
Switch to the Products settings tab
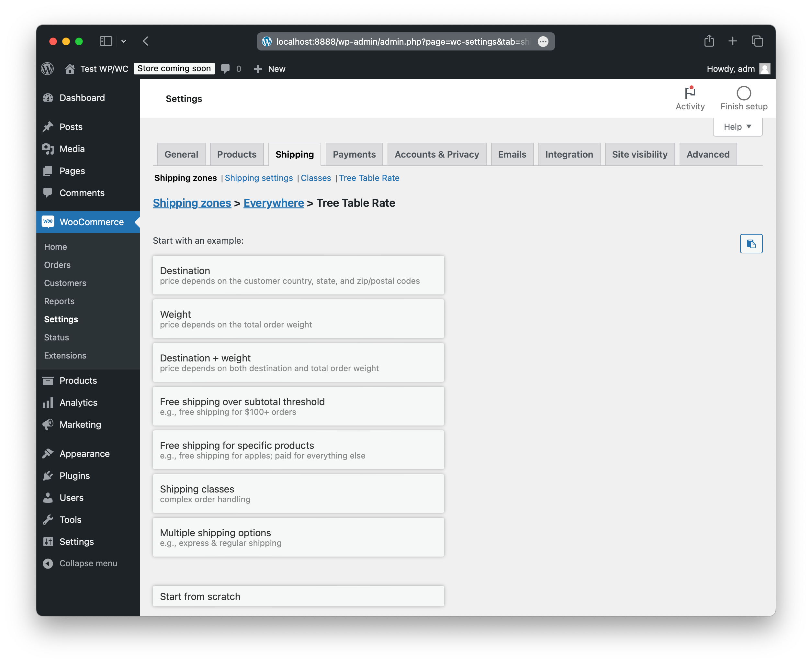pyautogui.click(x=237, y=154)
